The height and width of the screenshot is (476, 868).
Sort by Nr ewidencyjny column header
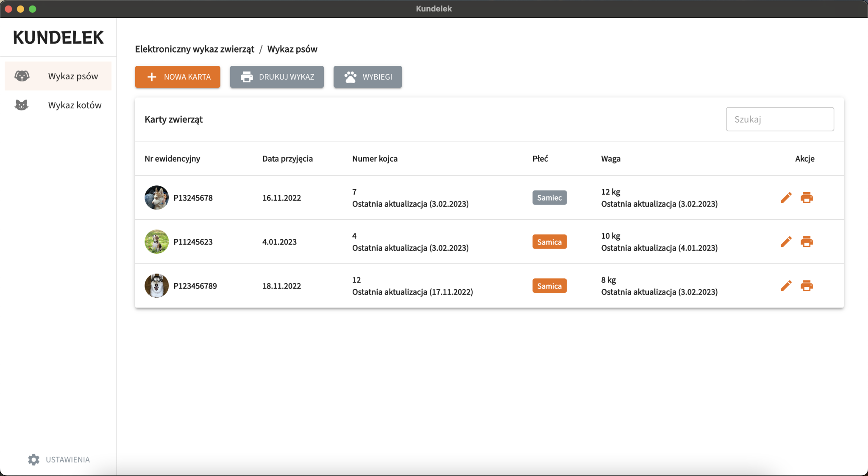click(x=172, y=159)
